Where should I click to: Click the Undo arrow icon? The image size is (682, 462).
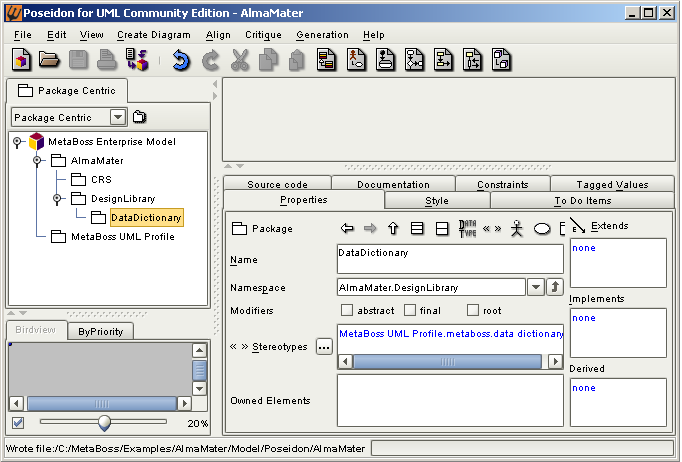[181, 61]
